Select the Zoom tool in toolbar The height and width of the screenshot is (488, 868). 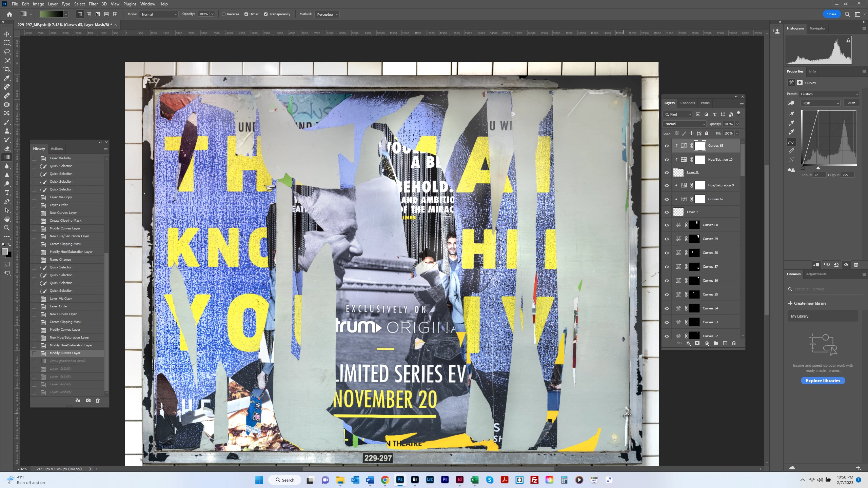coord(7,228)
